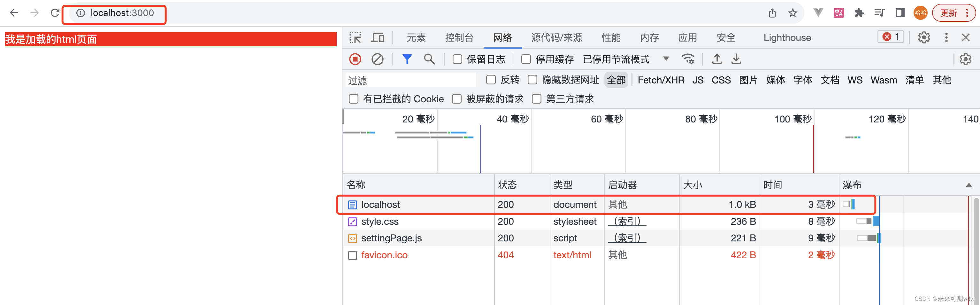Open the 性能 tab
The height and width of the screenshot is (305, 980).
point(611,38)
